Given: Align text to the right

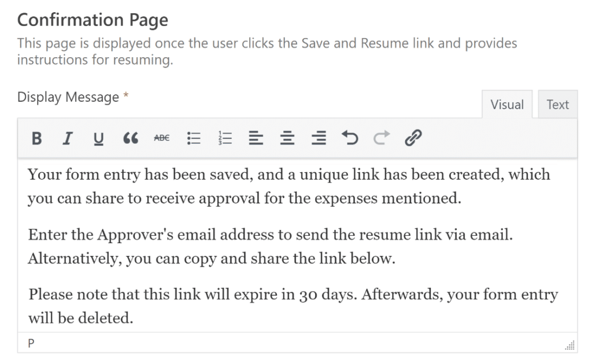Looking at the screenshot, I should point(318,138).
